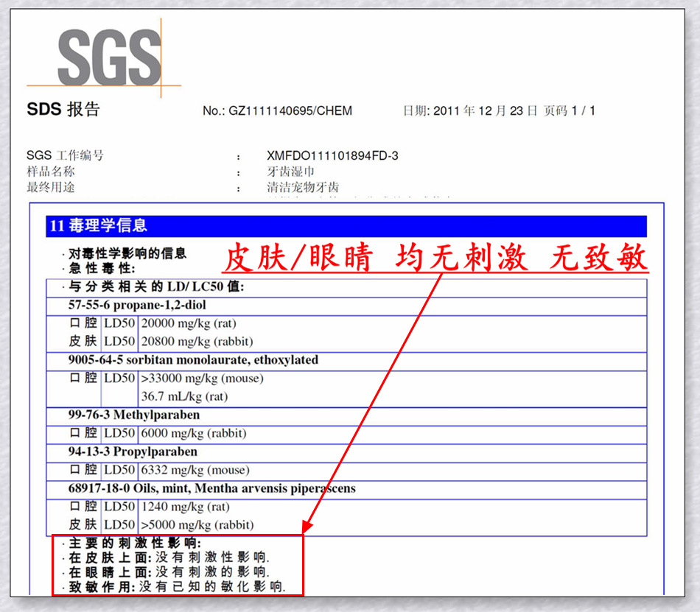Click the 57-55-6 propane-1,2-diol row
The height and width of the screenshot is (612, 700).
point(346,305)
